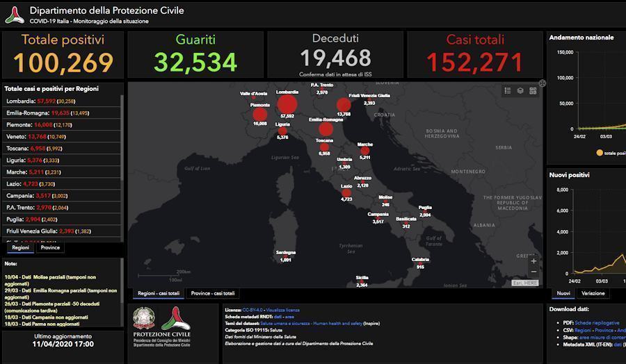The height and width of the screenshot is (364, 626).
Task: Zoom in on the map
Action: tap(533, 261)
